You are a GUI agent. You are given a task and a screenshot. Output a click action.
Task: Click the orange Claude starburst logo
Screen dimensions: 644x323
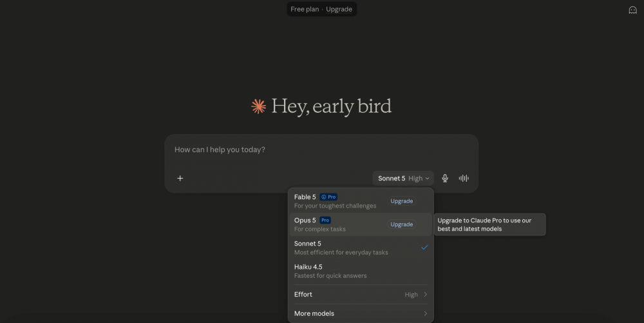coord(258,106)
